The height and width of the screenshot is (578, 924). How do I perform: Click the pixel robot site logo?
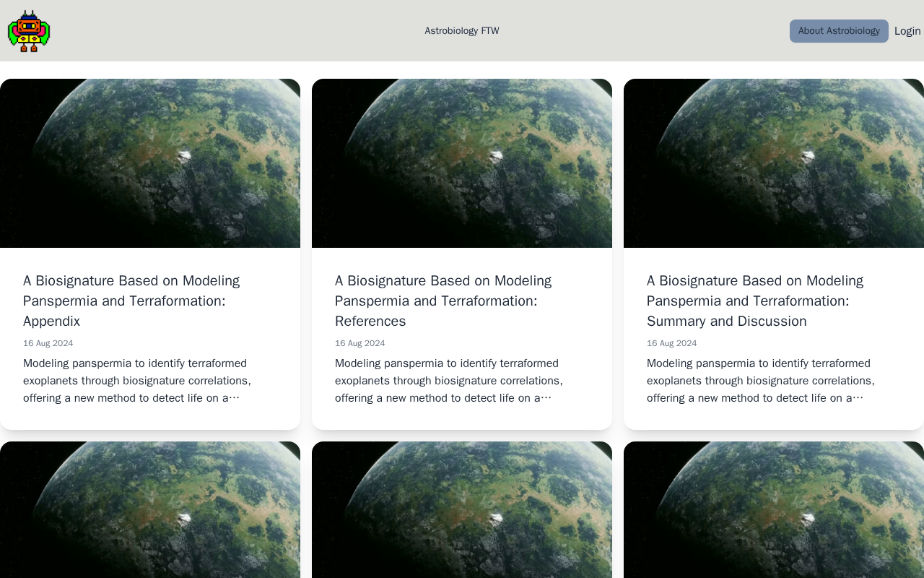[29, 31]
